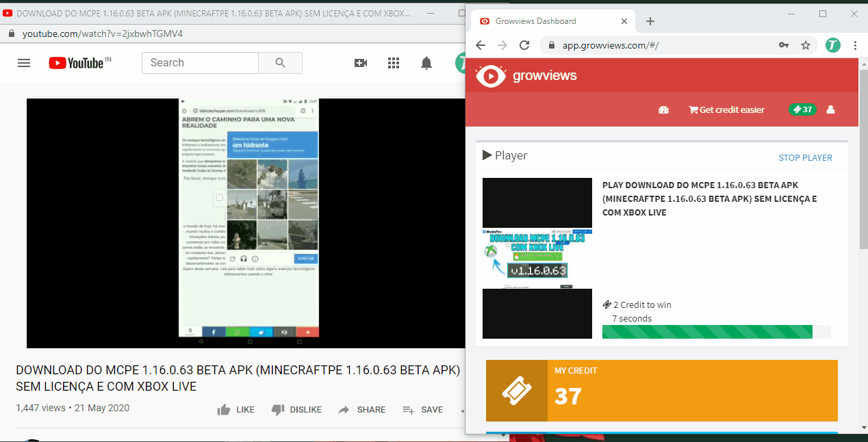Go back in Growviews browser window
The height and width of the screenshot is (442, 868).
(481, 45)
